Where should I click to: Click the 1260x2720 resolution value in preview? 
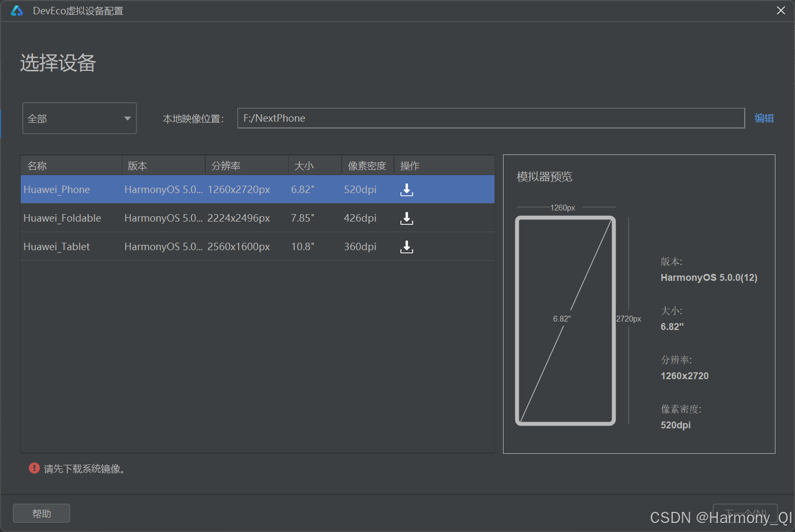click(x=684, y=376)
